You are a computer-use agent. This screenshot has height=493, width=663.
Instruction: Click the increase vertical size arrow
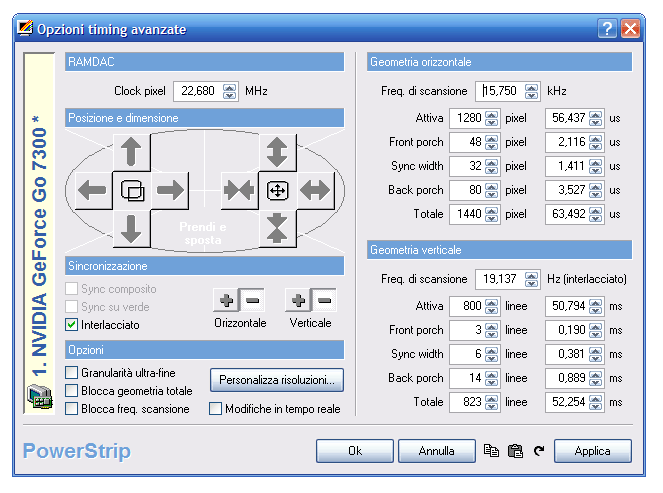coord(276,152)
